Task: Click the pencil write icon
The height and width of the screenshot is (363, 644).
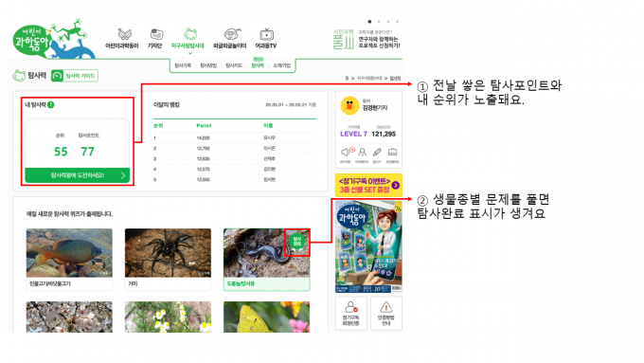Action: [377, 153]
